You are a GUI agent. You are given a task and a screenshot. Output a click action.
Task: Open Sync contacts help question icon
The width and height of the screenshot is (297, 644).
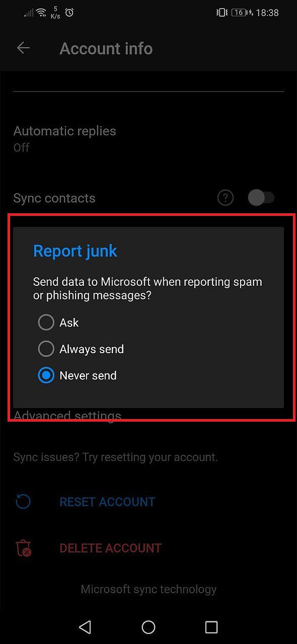coord(225,198)
